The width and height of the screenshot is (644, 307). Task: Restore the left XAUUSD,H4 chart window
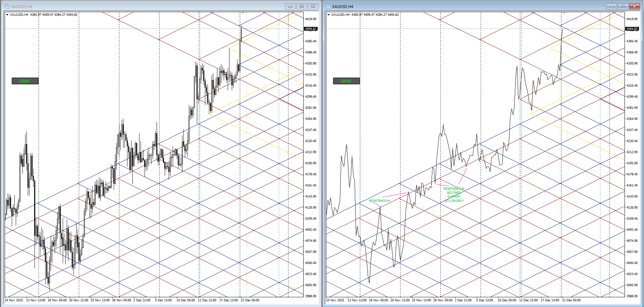point(302,6)
